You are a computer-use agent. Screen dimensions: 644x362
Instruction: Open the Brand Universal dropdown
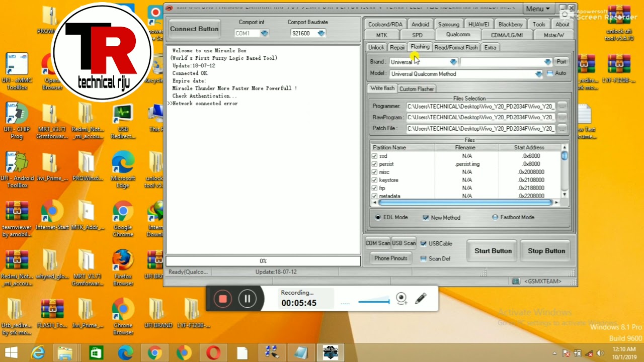[453, 62]
